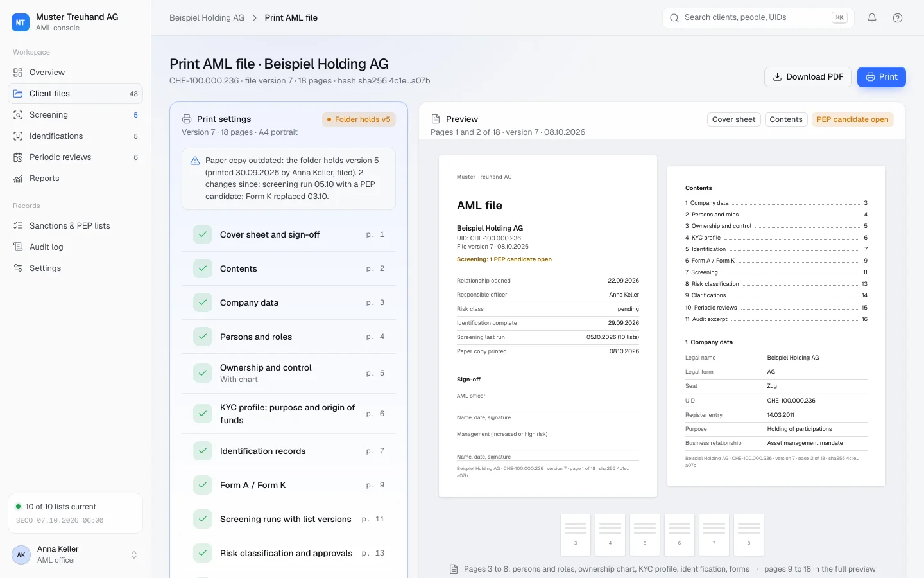Click 'Screening runs with list versions' label
The width and height of the screenshot is (924, 578).
point(286,519)
